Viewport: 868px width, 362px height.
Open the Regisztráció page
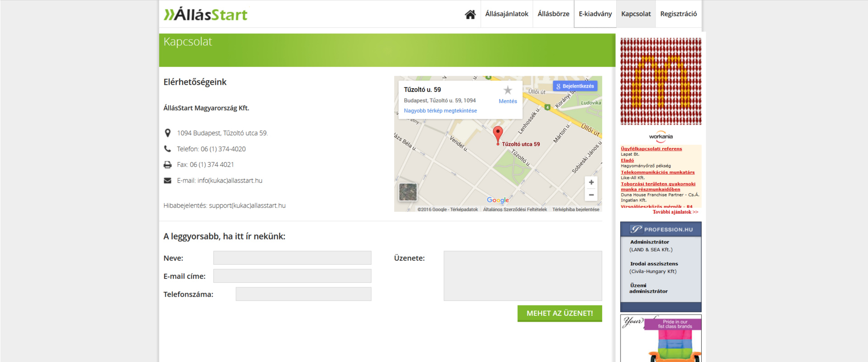678,14
